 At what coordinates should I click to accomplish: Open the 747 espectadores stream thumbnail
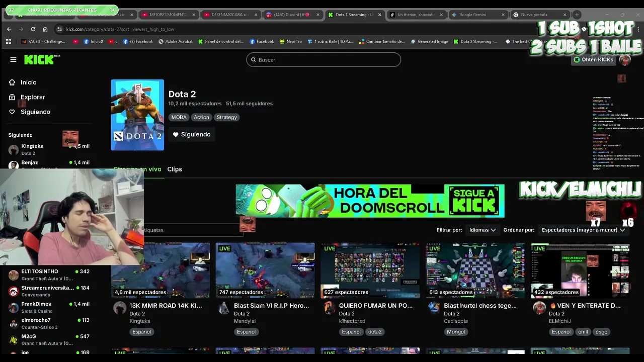(x=265, y=270)
